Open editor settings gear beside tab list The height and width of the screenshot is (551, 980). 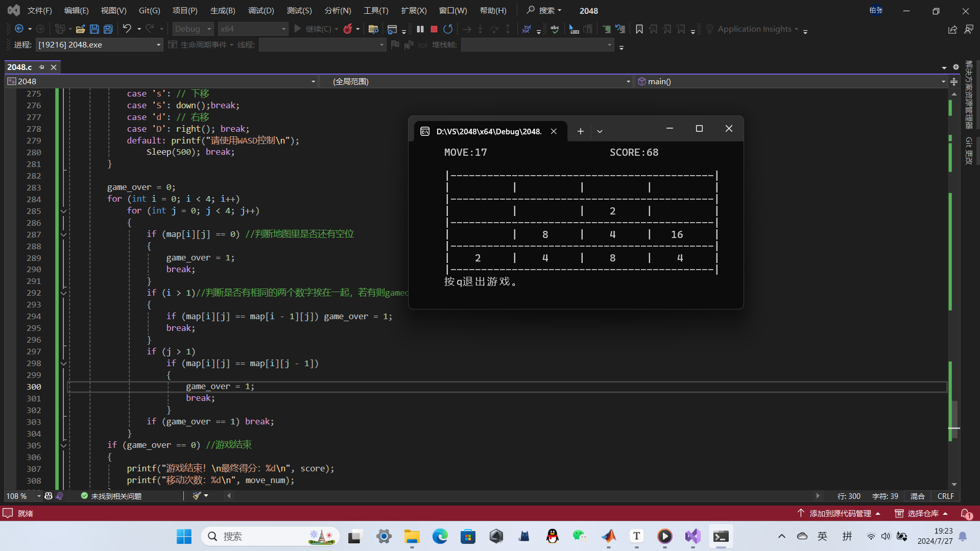pyautogui.click(x=956, y=67)
